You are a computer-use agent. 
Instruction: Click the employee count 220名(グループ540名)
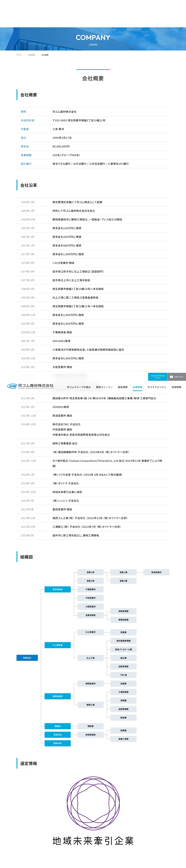66,155
